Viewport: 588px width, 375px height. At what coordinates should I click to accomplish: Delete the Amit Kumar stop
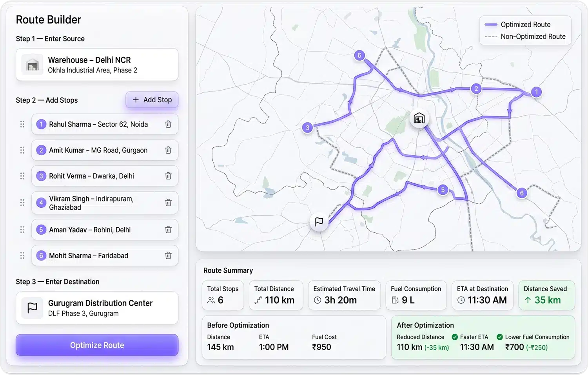coord(168,150)
